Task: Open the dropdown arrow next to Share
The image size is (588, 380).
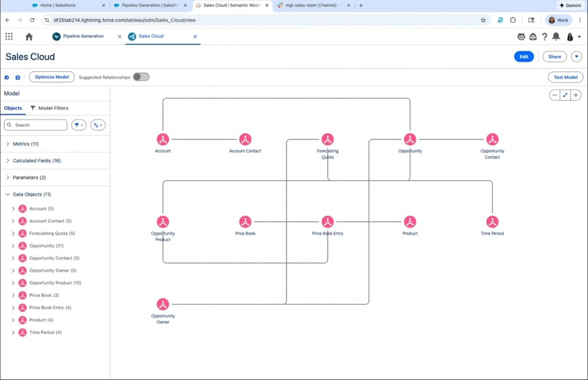Action: tap(576, 57)
